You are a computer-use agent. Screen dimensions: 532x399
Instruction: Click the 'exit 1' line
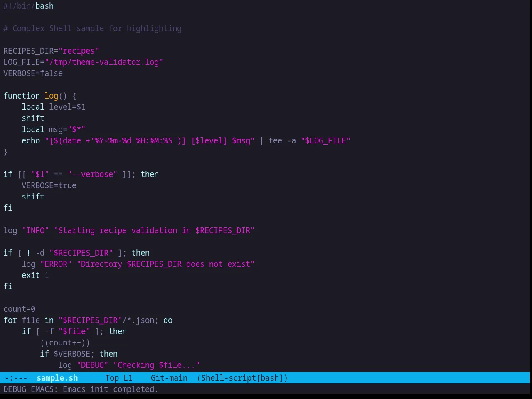click(35, 275)
